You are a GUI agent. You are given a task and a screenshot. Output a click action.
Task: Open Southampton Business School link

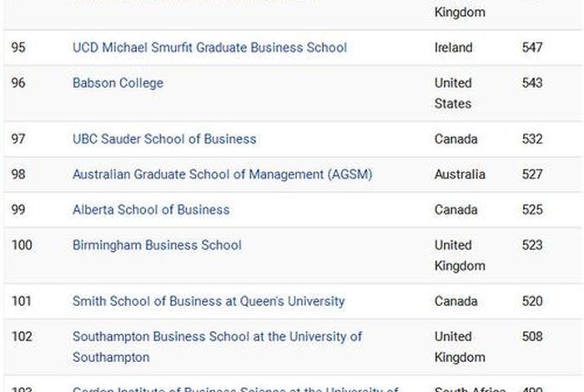pos(217,347)
